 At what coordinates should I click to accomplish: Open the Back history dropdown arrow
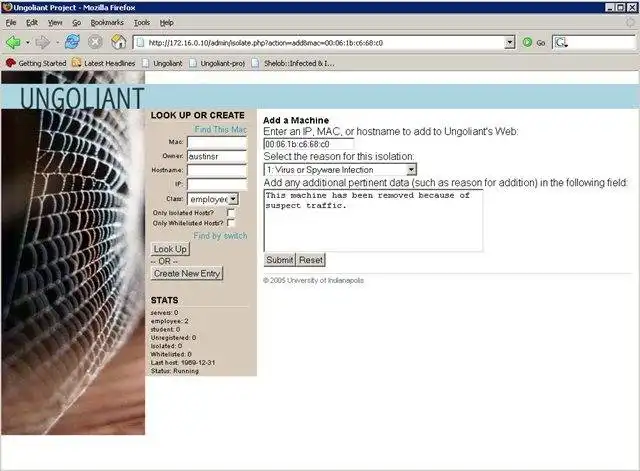tap(27, 42)
